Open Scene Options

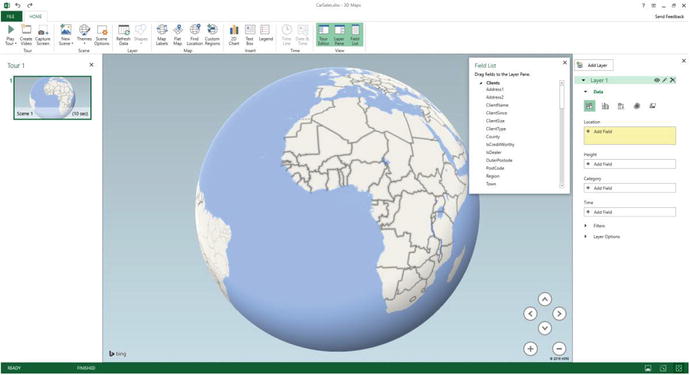102,35
